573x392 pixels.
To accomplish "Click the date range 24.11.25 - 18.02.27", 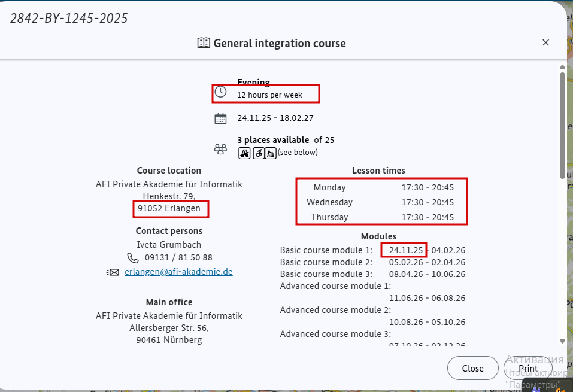I will 275,118.
